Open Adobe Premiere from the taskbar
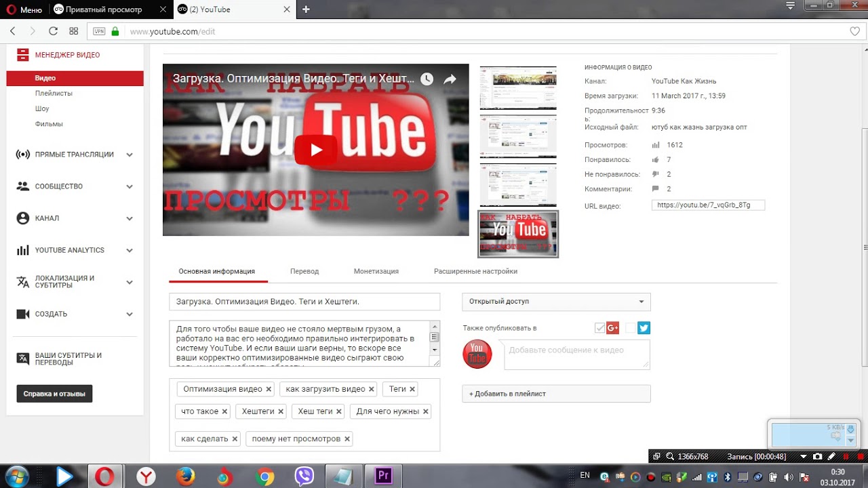The image size is (868, 488). click(x=384, y=476)
